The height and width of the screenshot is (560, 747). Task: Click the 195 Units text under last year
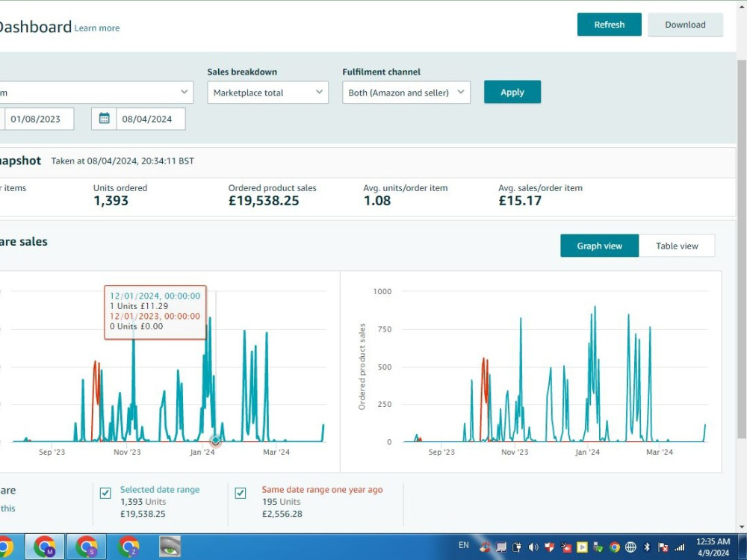pyautogui.click(x=281, y=502)
